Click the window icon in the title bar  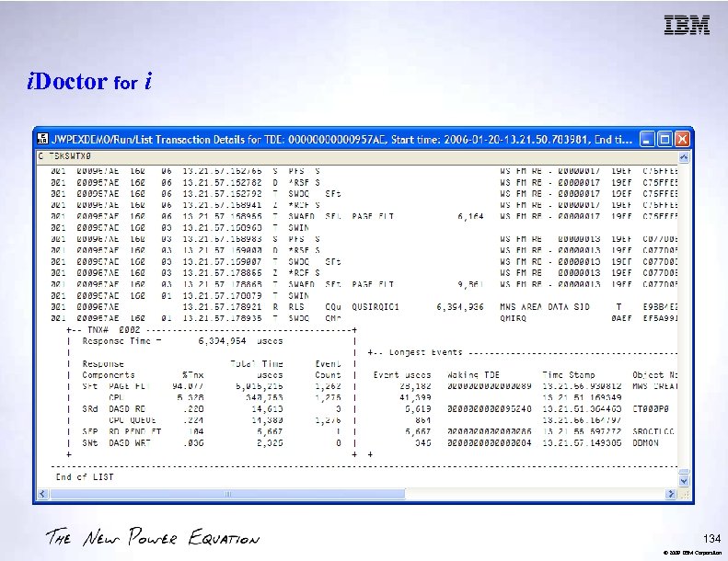42,139
